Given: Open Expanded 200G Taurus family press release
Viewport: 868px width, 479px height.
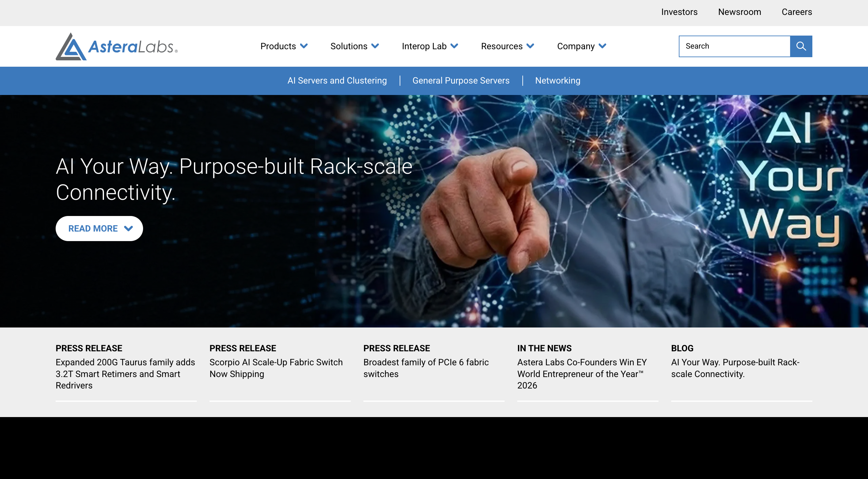Looking at the screenshot, I should (126, 374).
